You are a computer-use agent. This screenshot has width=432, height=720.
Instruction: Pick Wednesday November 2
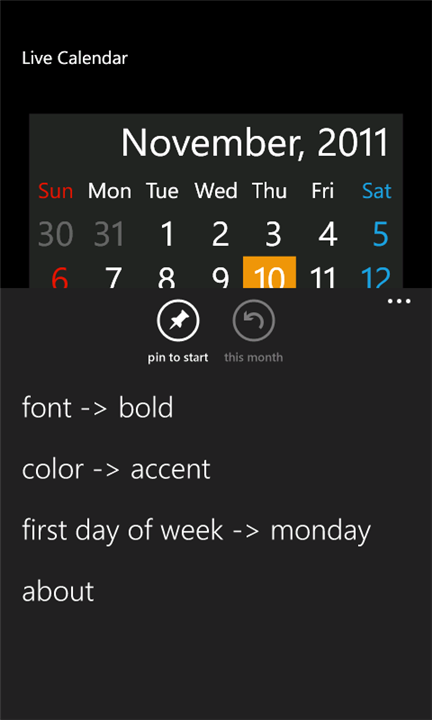pos(220,234)
